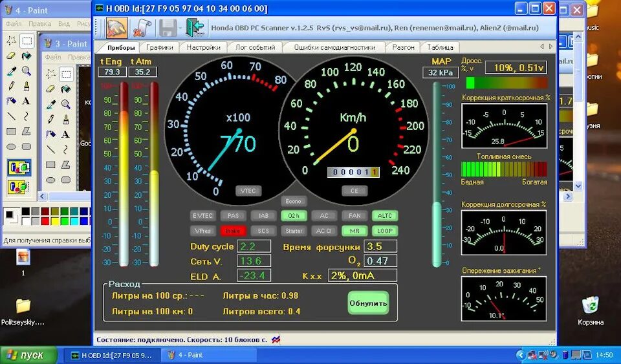Toggle the MR indicator
This screenshot has width=621, height=364.
tap(354, 231)
